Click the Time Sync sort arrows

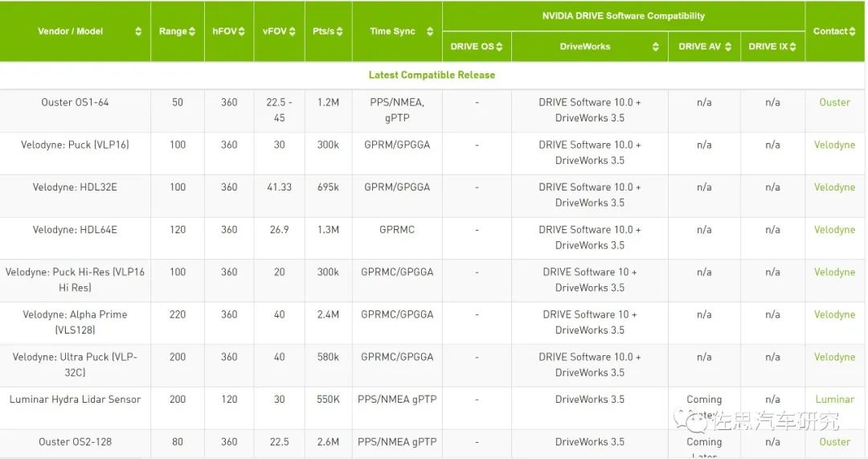click(x=430, y=32)
